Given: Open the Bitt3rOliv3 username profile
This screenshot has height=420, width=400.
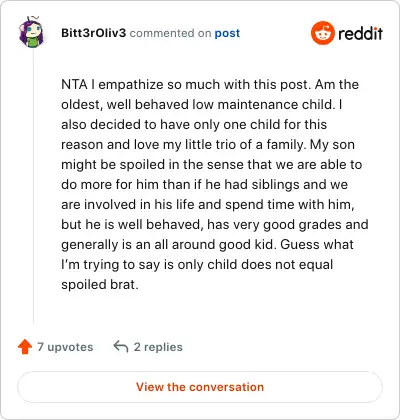Looking at the screenshot, I should (94, 33).
